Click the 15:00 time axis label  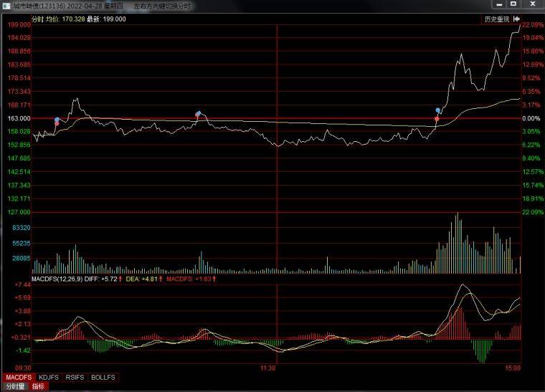coord(513,368)
